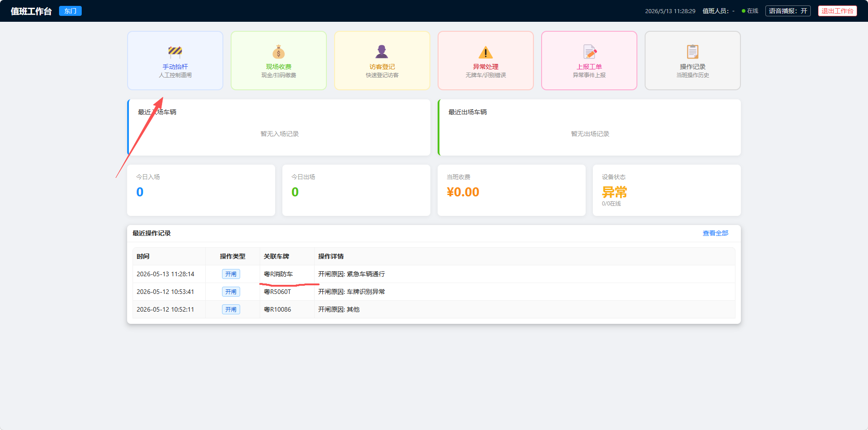868x430 pixels.
Task: Click the time 2026-05-12 10:53:41
Action: coord(165,292)
